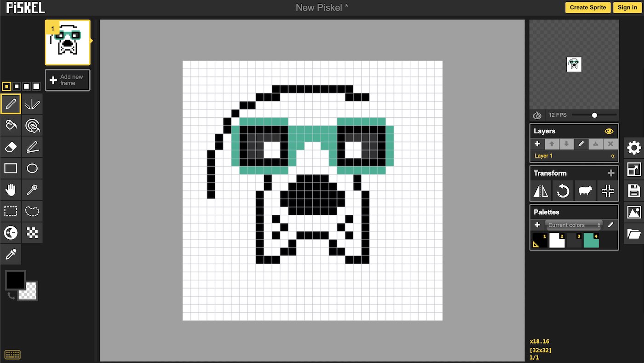Toggle onion skin in the preview
644x363 pixels.
click(537, 115)
